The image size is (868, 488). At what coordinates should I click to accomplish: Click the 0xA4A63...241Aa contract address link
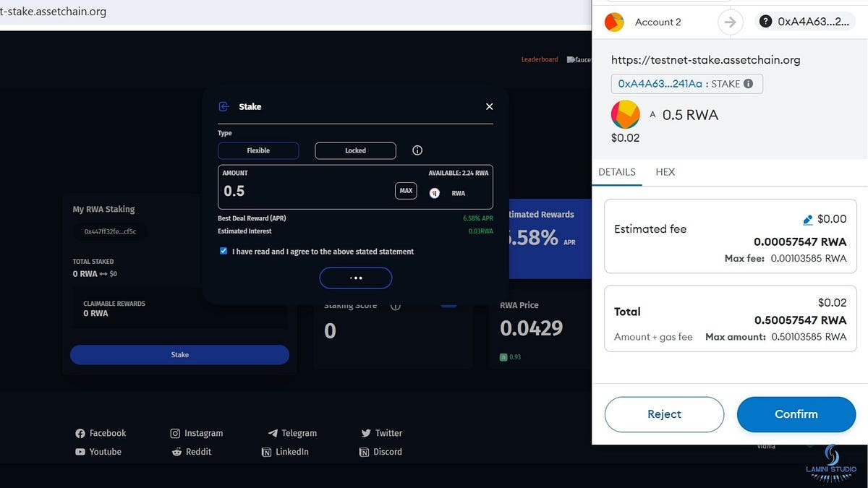coord(660,84)
